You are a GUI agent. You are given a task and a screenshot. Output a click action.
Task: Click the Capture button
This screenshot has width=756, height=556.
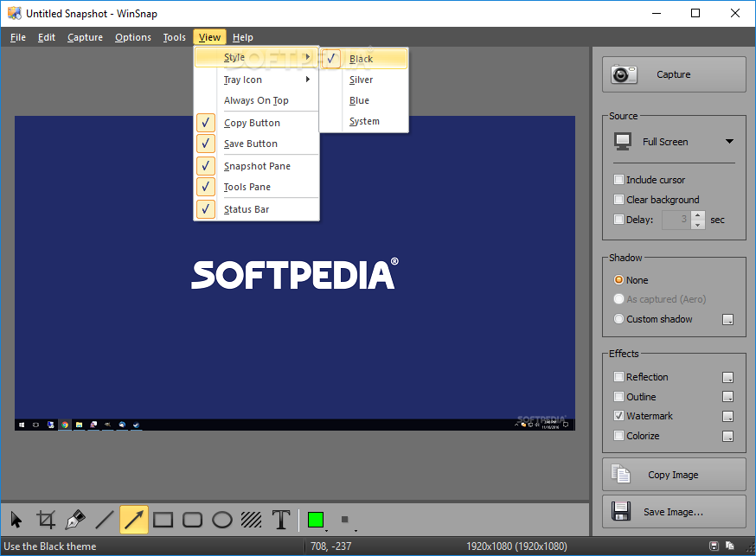[x=674, y=74]
